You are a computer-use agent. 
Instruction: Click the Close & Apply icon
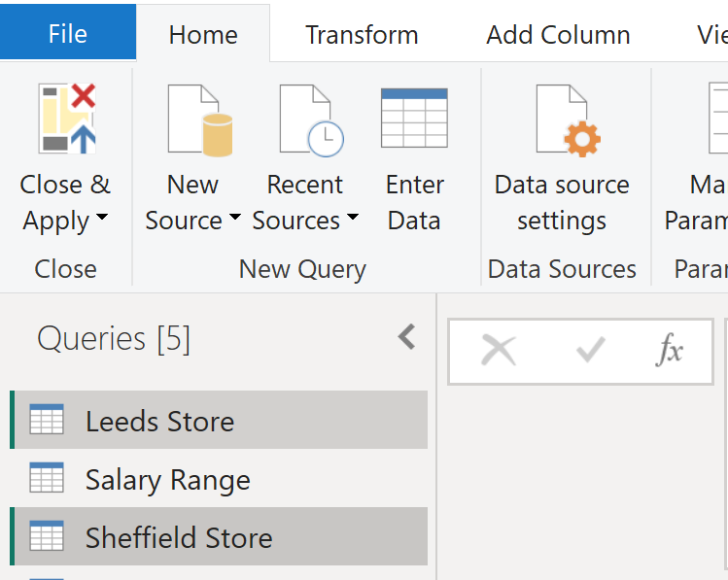click(x=67, y=119)
